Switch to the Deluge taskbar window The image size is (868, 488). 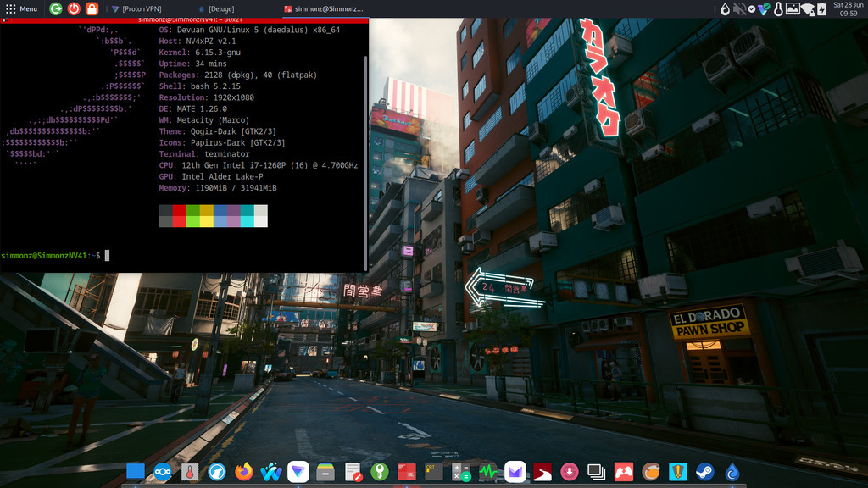tap(216, 8)
